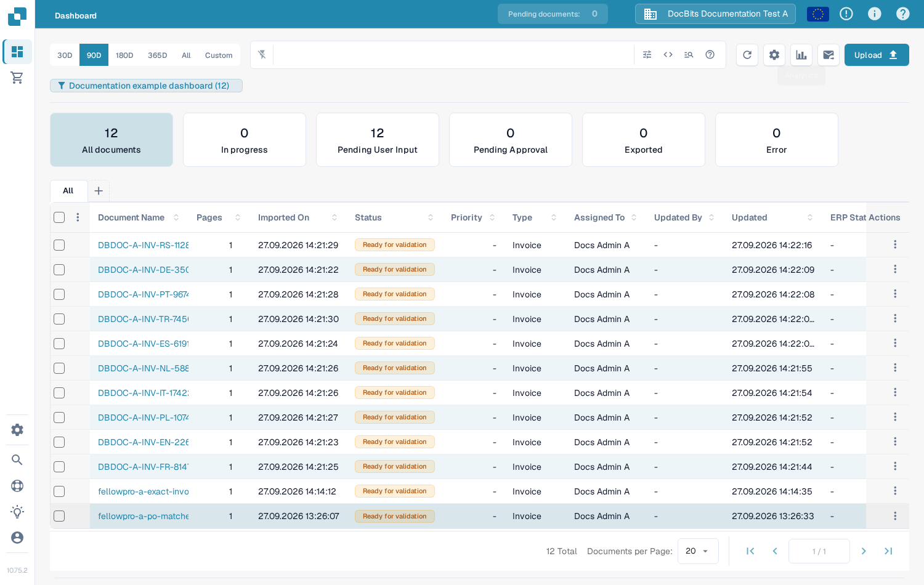
Task: Tick checkbox for fellowpro-a-po-matche row
Action: (x=59, y=516)
